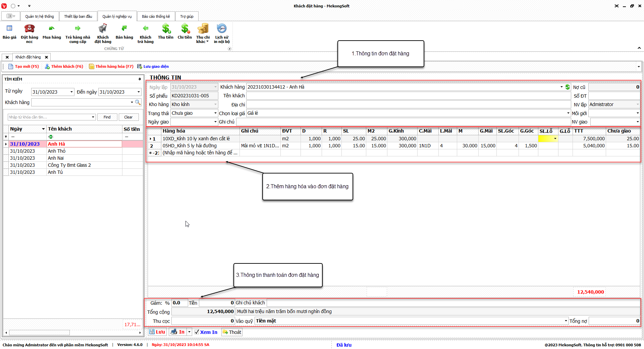Click the refresh customer icon beside Khách hàng
Screen dimensions: 644x349
pos(568,87)
